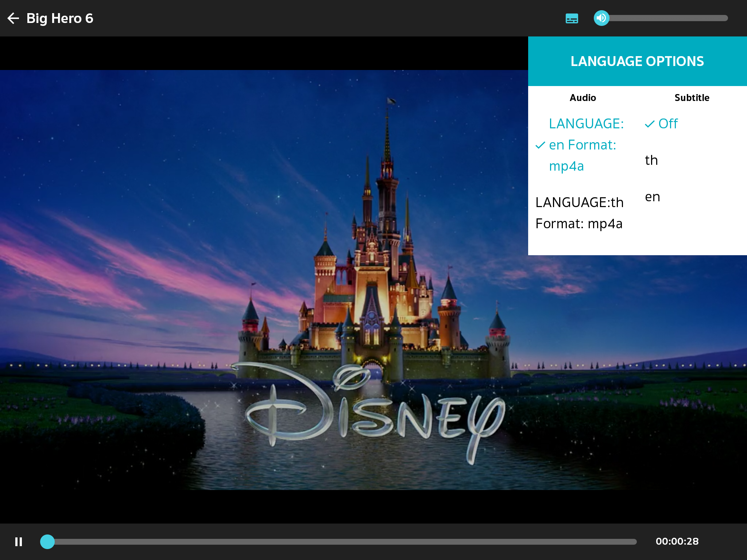Go back using the arrow icon
Screen dimensions: 747x560
pyautogui.click(x=13, y=18)
